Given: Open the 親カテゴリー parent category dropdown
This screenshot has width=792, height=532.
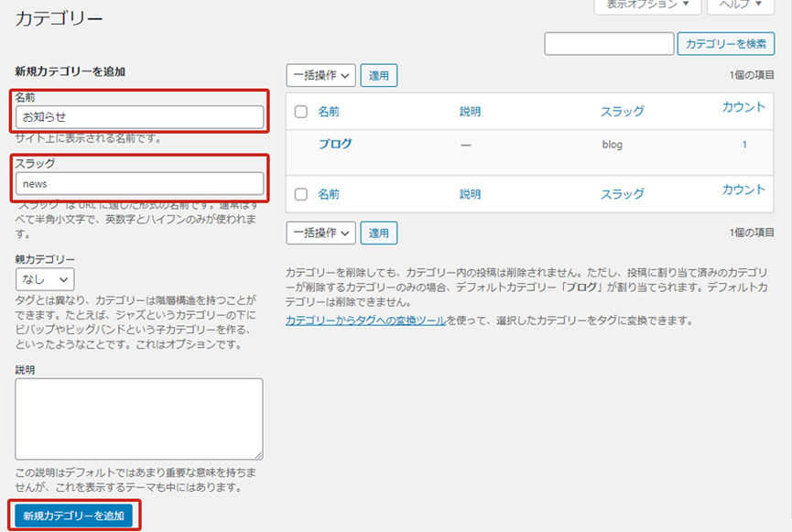Looking at the screenshot, I should coord(45,278).
